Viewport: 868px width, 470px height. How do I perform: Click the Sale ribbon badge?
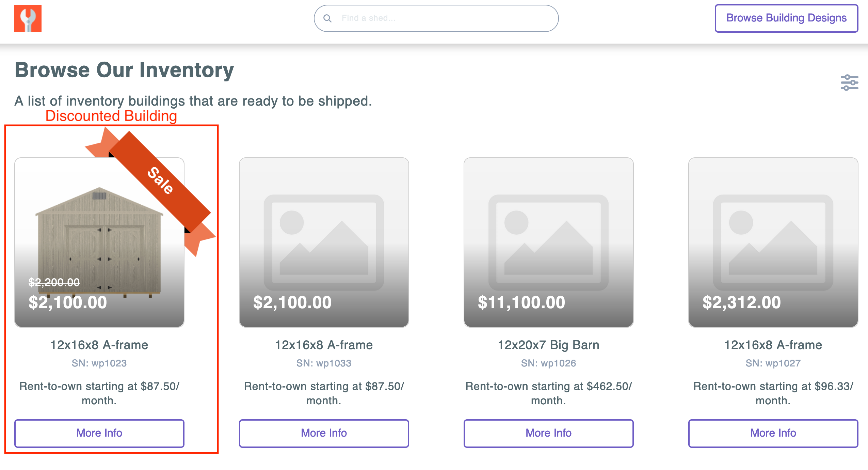click(x=160, y=181)
